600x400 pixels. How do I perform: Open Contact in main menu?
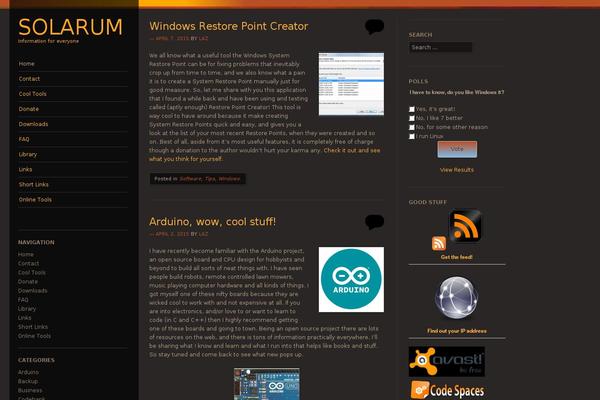(29, 79)
